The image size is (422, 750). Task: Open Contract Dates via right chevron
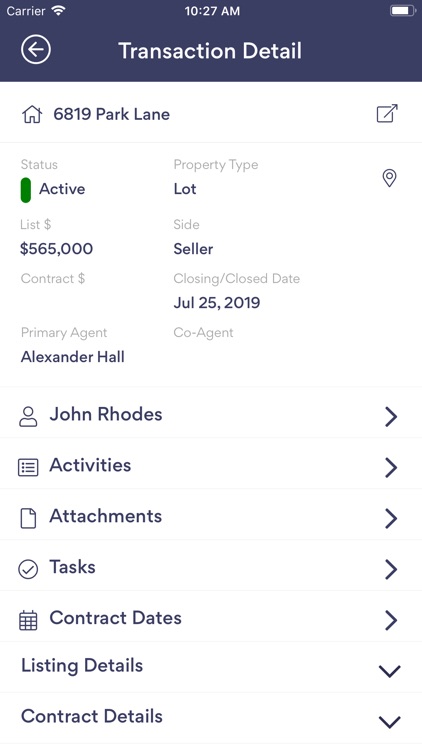click(x=391, y=620)
